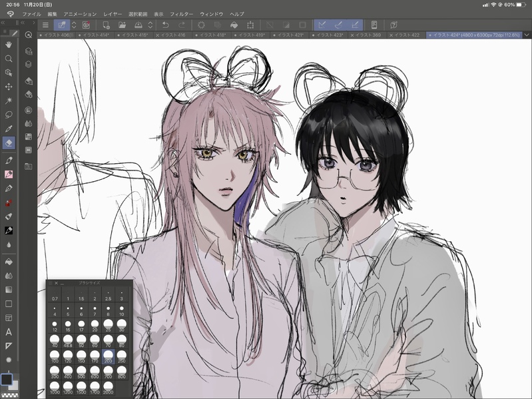Click the Save icon in command bar
Viewport: 532px width, 399px height.
138,25
